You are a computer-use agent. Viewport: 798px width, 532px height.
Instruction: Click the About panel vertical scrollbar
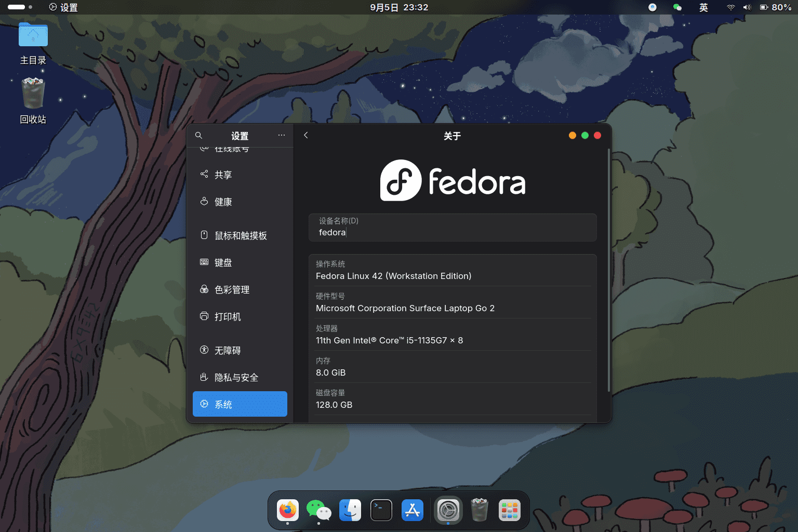click(x=608, y=270)
